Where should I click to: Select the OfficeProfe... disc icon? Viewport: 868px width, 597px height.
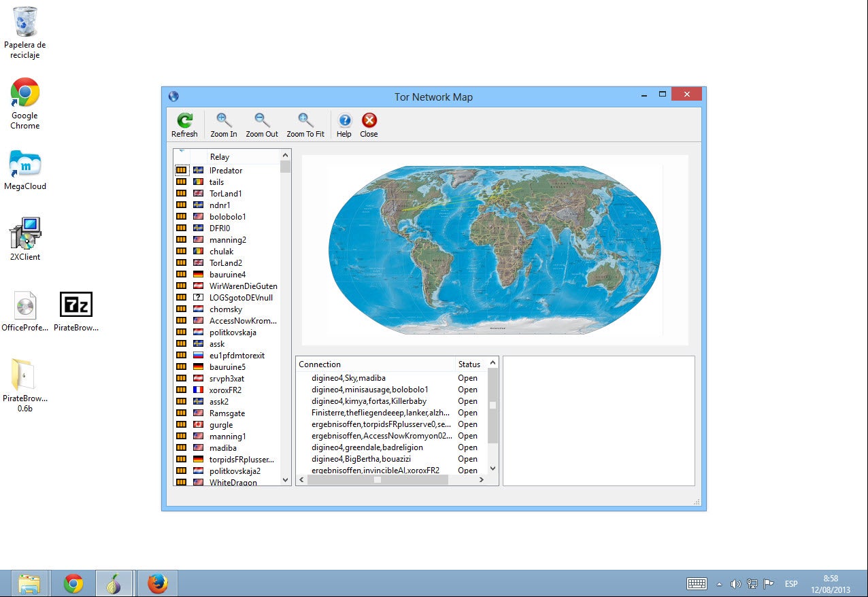tap(25, 306)
